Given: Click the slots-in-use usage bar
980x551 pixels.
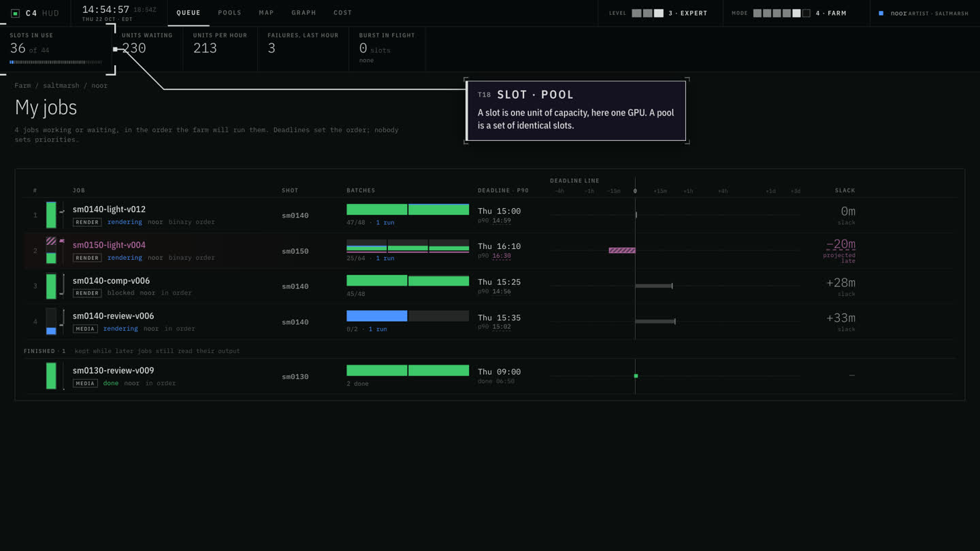Looking at the screenshot, I should [x=56, y=62].
